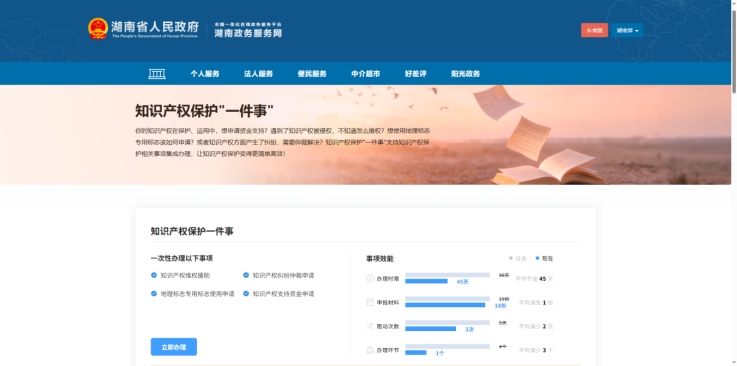Click the running person icon beside 跑动次数
The image size is (737, 366).
tap(370, 326)
